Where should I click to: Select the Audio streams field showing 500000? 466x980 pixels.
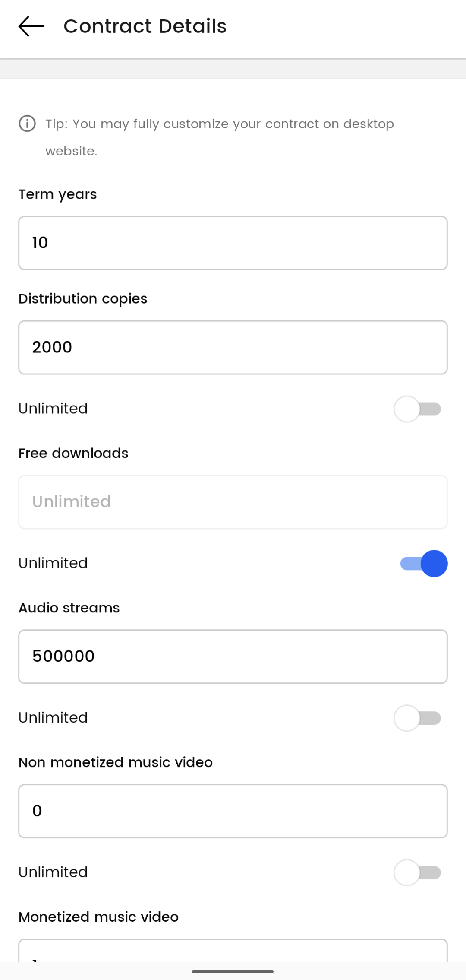click(233, 657)
